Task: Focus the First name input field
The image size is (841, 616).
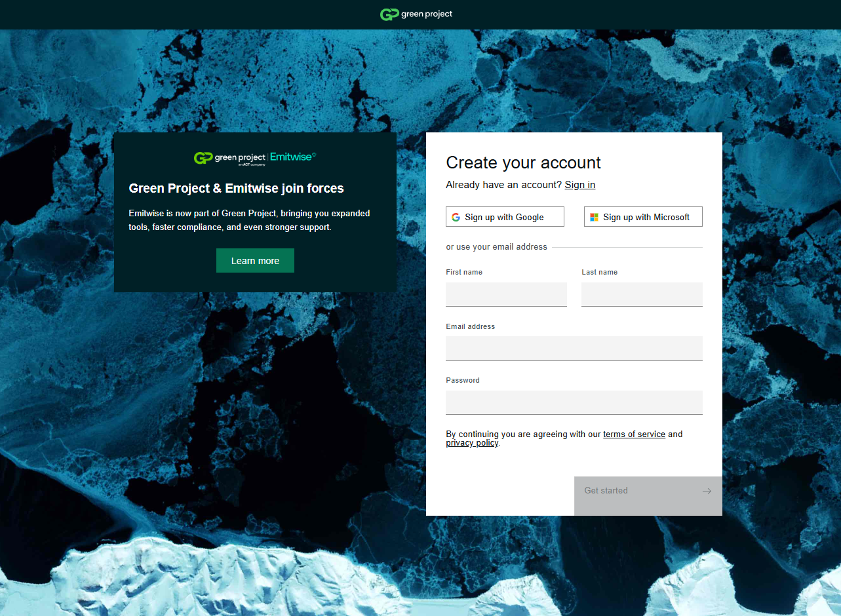Action: [x=506, y=294]
